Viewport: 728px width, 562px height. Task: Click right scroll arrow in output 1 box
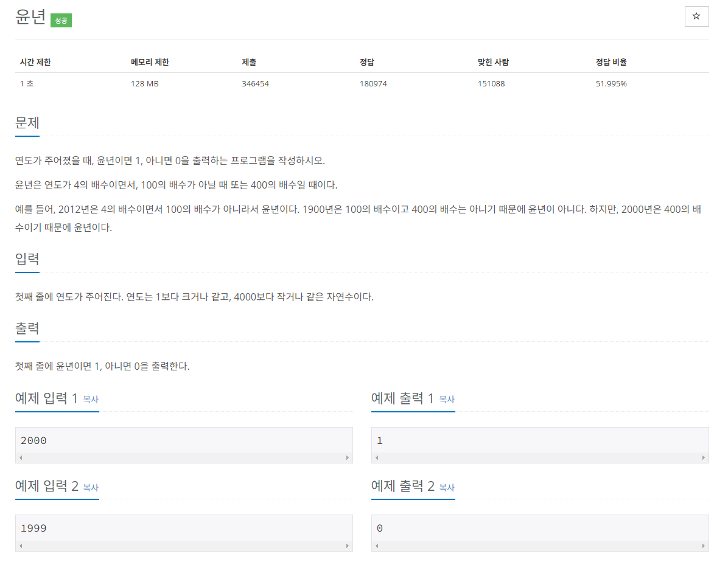(x=704, y=457)
